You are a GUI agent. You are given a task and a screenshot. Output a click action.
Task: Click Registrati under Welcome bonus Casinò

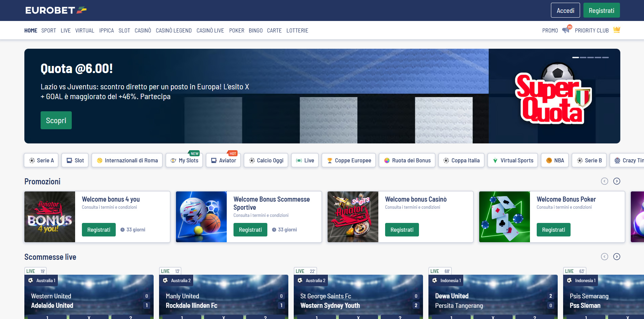[402, 230]
